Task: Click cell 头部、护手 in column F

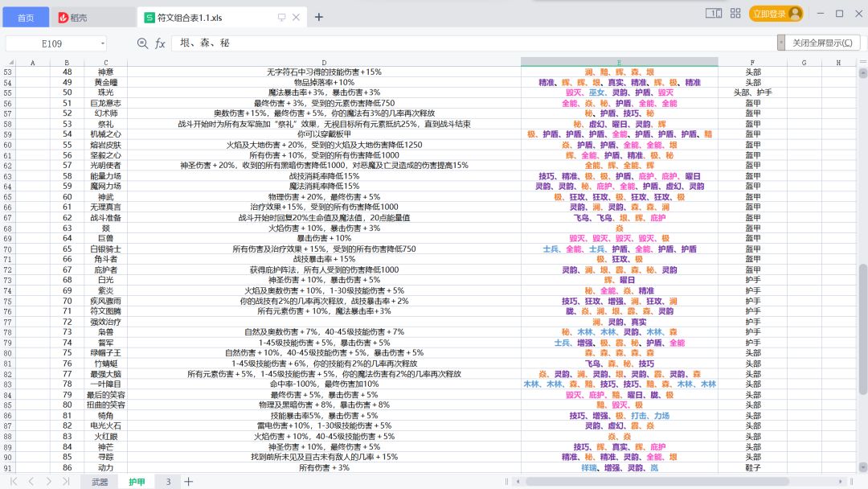Action: [752, 92]
